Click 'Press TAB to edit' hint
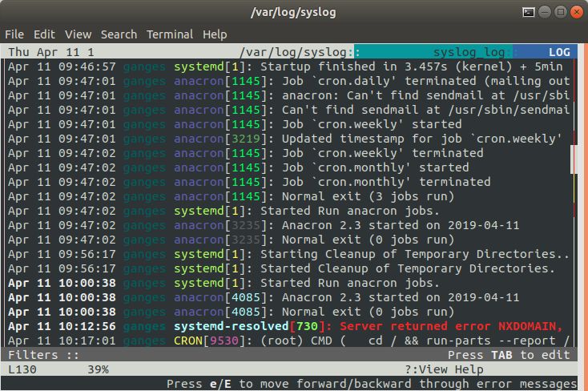 point(509,355)
